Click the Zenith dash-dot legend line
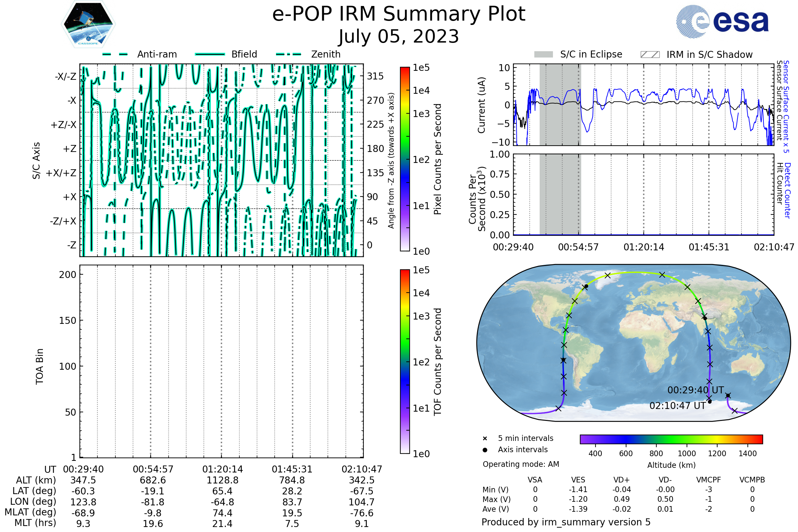 coord(288,54)
